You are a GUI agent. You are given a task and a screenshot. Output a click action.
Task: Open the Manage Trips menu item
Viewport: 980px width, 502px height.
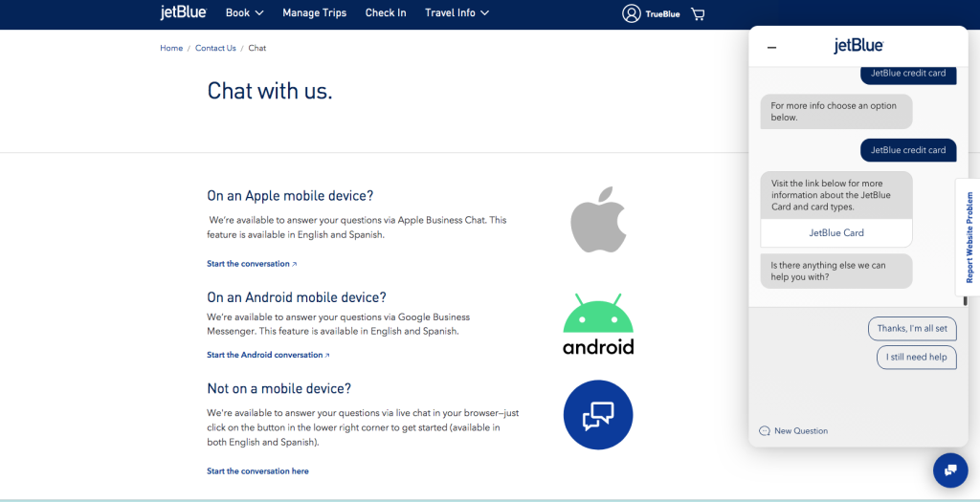tap(314, 13)
